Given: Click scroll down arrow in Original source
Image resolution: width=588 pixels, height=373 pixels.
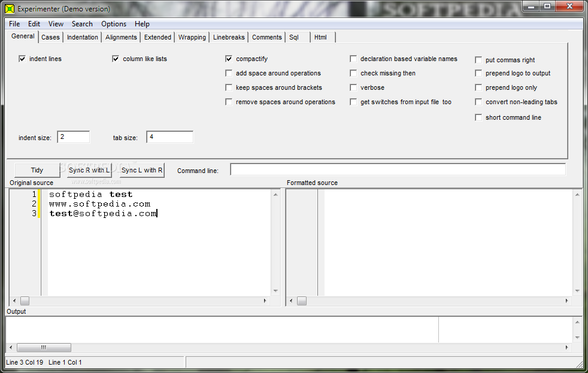Looking at the screenshot, I should point(275,291).
